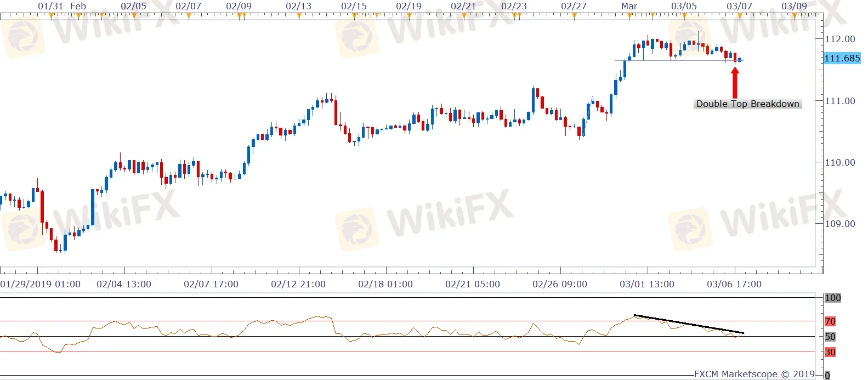Viewport: 868px width, 380px height.
Task: Click the 02/07 17:00 time label
Action: point(211,284)
